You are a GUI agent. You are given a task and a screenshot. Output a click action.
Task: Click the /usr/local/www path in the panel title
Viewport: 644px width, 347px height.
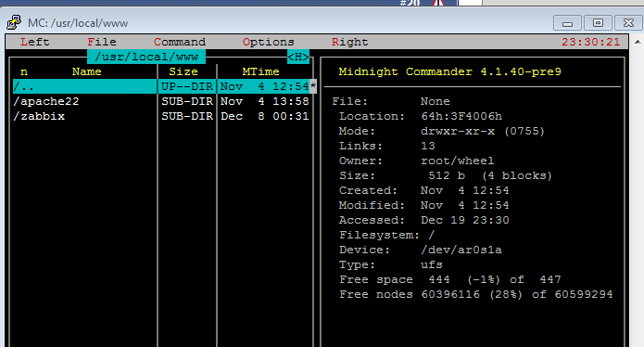point(146,57)
